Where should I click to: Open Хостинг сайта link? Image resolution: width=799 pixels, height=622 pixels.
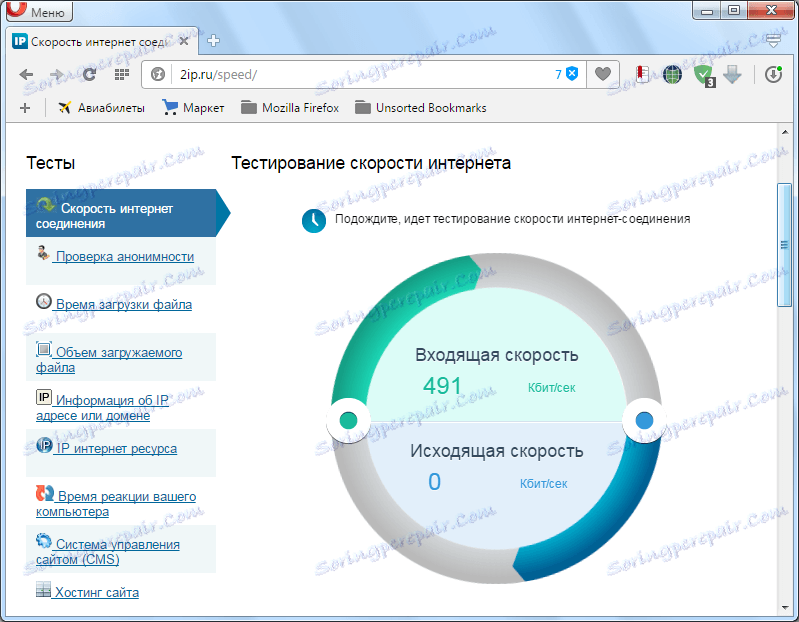[x=97, y=592]
